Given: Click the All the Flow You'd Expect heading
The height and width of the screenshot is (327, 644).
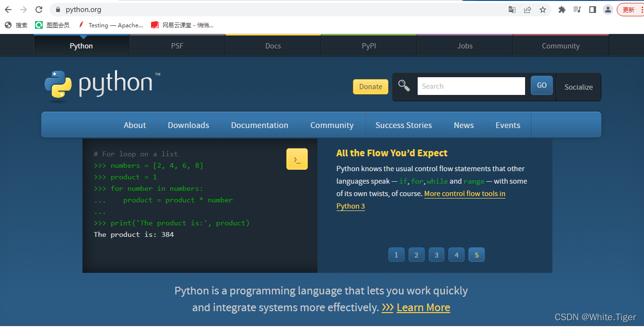Looking at the screenshot, I should pos(392,153).
